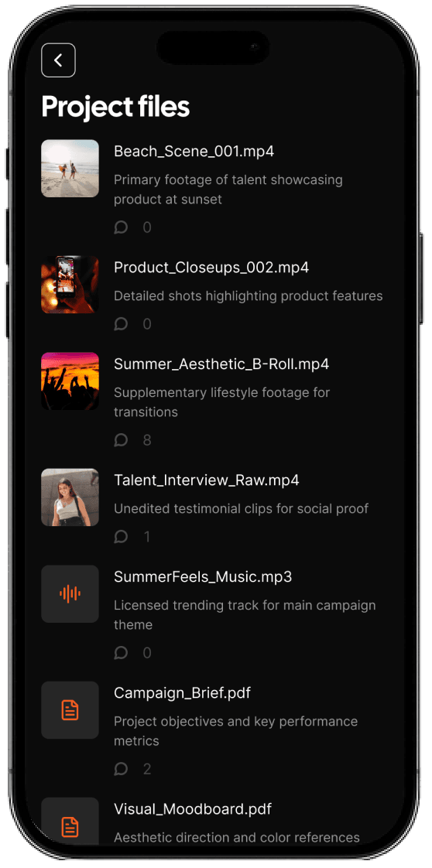Open comments icon for Product_Closeups_002.mp4

tap(121, 324)
